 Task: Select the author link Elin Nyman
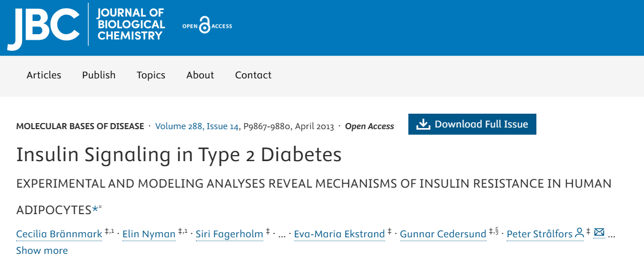pyautogui.click(x=149, y=234)
